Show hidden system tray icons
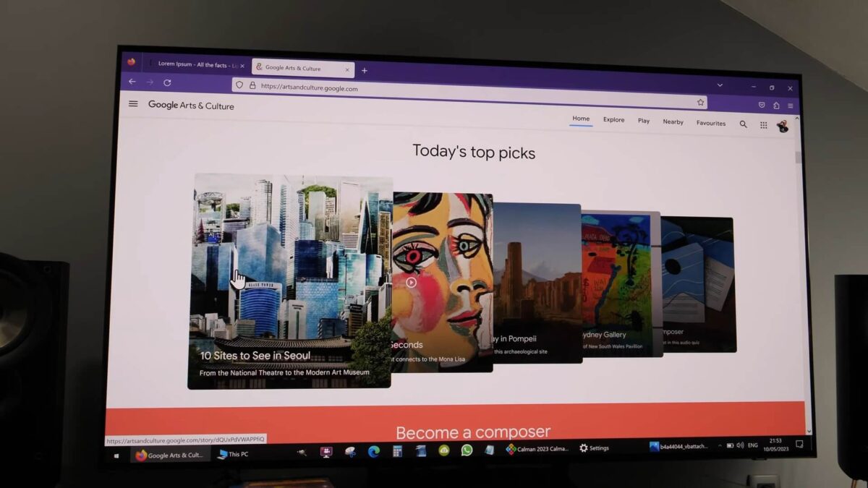This screenshot has width=868, height=488. (719, 446)
